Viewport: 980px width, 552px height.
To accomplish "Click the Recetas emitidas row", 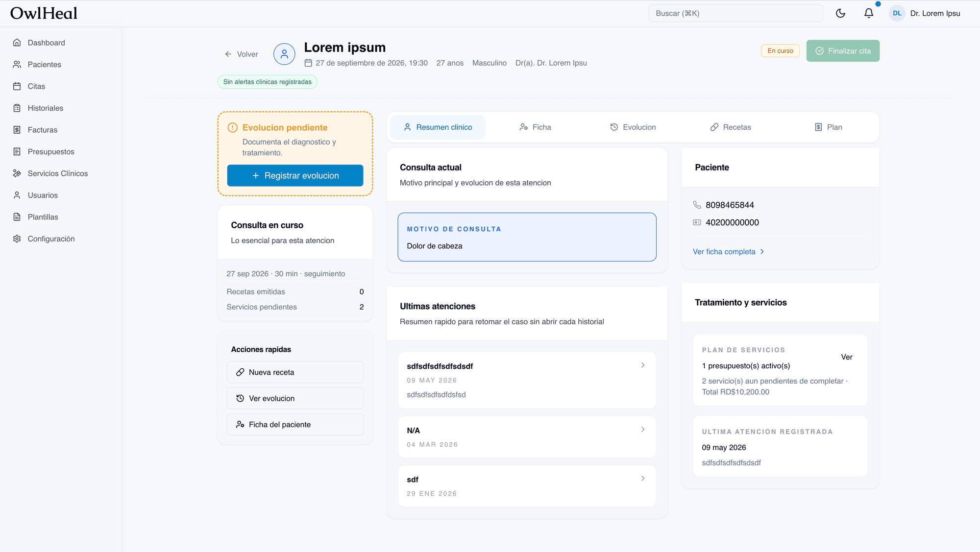I will click(x=295, y=292).
